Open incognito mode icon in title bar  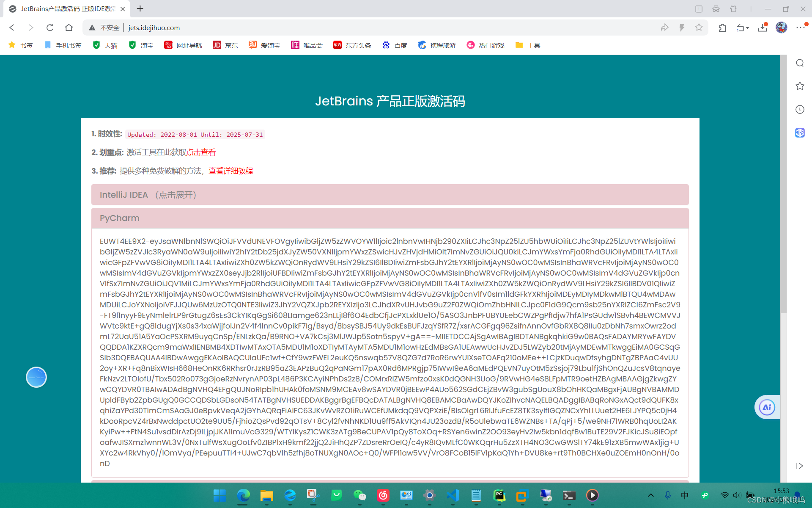[x=716, y=9]
